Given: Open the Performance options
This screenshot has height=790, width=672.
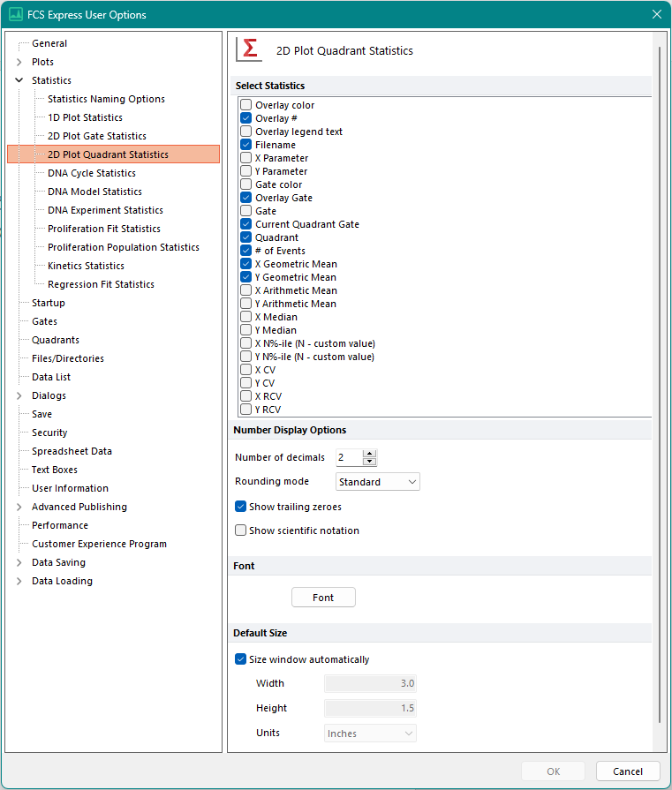Looking at the screenshot, I should click(60, 525).
